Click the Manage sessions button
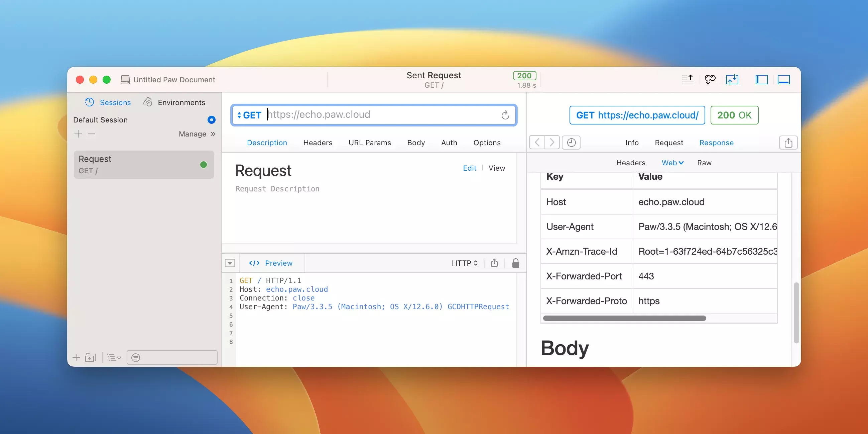Image resolution: width=868 pixels, height=434 pixels. point(197,134)
